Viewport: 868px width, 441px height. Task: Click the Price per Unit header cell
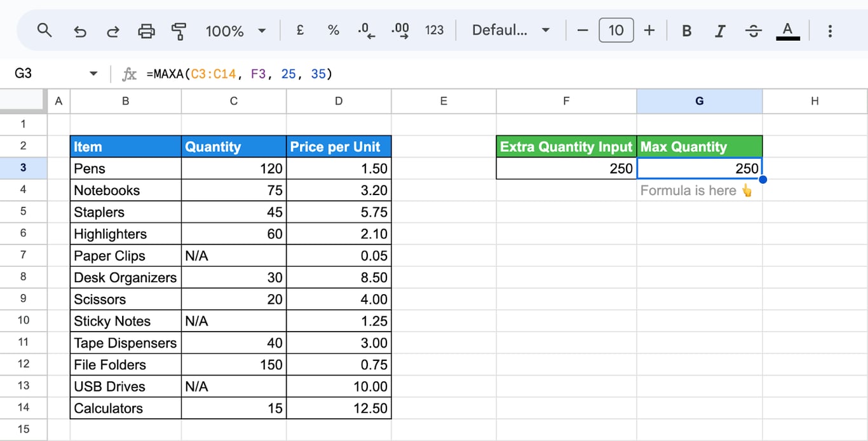point(339,147)
